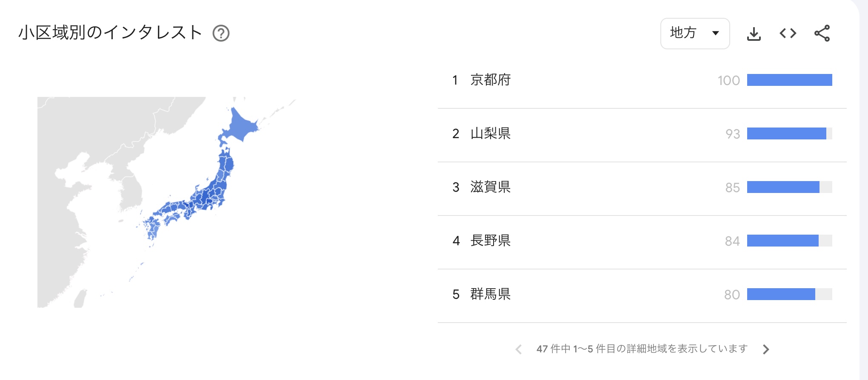Select 山梨県 in the ranking list
This screenshot has height=380, width=868.
[x=490, y=133]
